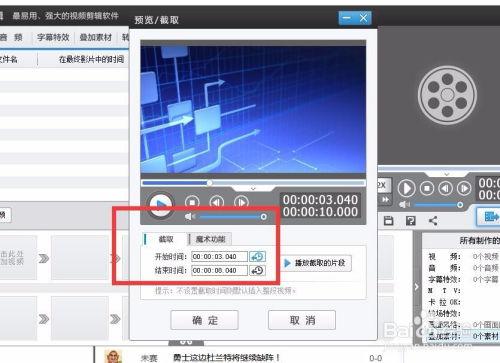Viewport: 500px width, 363px height.
Task: Switch to the 截取 tab
Action: [x=166, y=239]
